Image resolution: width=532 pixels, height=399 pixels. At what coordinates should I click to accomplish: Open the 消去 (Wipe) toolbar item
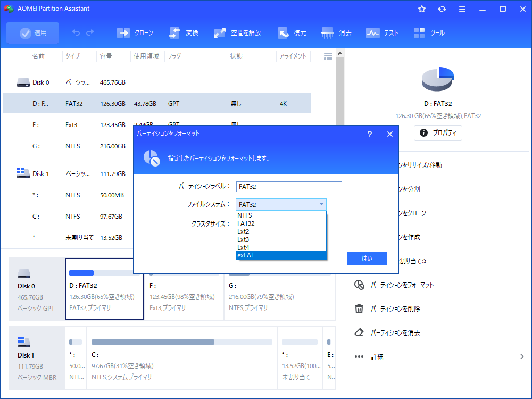point(336,33)
